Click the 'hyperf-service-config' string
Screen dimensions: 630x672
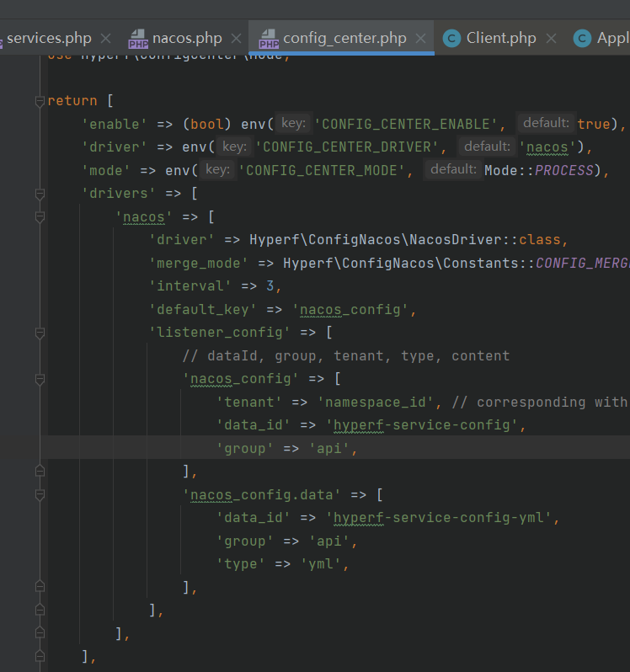(x=422, y=425)
